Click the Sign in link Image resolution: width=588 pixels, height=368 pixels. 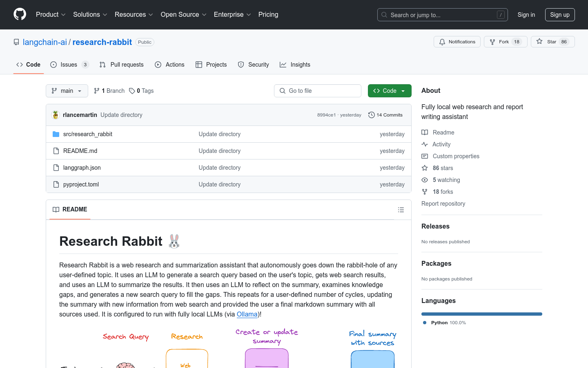click(526, 15)
